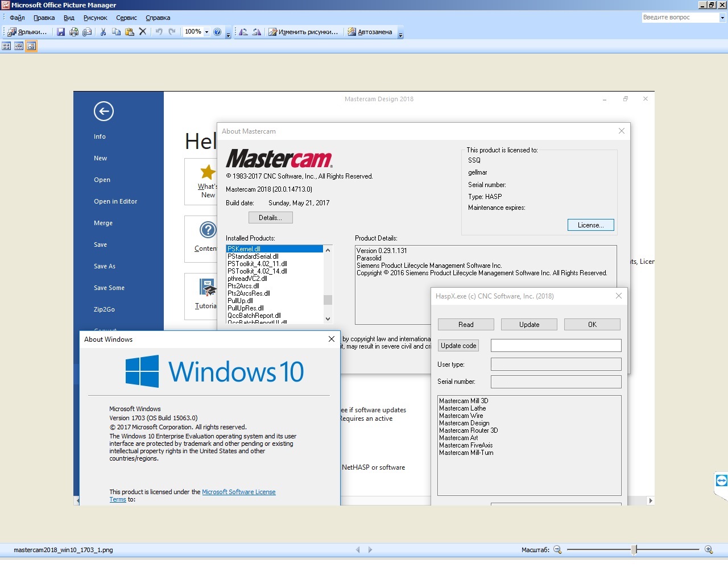Click the Cut (scissors) icon
Image resolution: width=728 pixels, height=580 pixels.
(x=103, y=32)
